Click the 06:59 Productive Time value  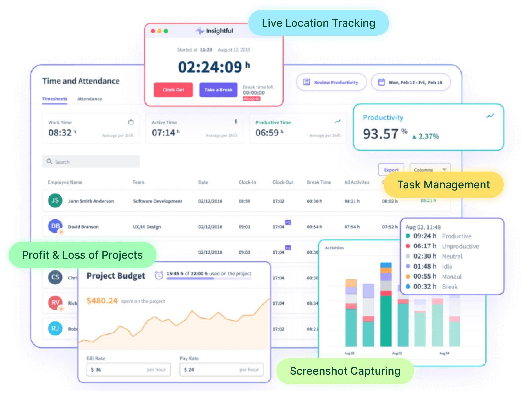coord(267,133)
